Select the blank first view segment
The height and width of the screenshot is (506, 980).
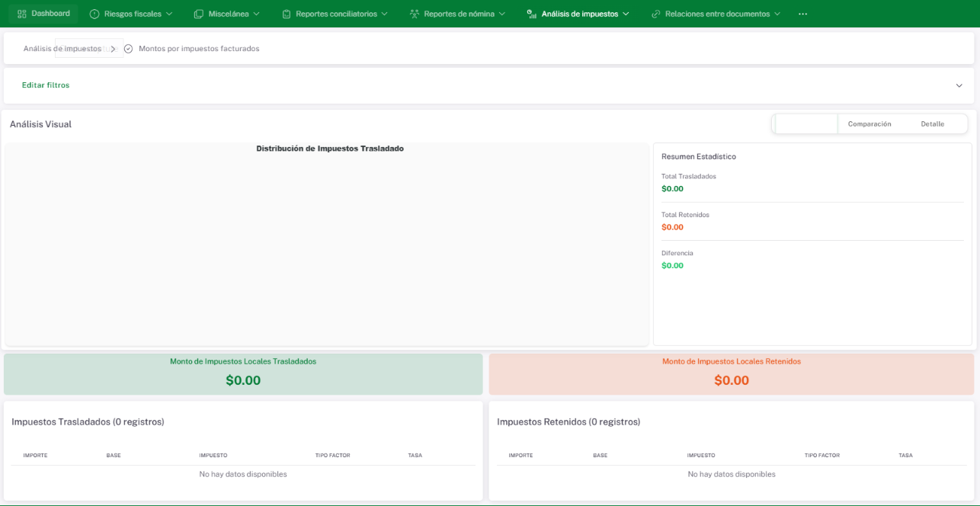pyautogui.click(x=806, y=124)
